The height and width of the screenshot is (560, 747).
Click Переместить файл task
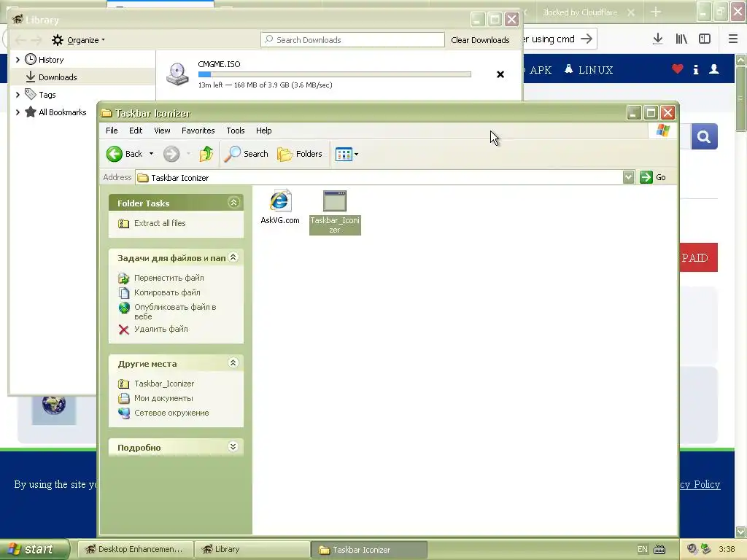coord(169,278)
